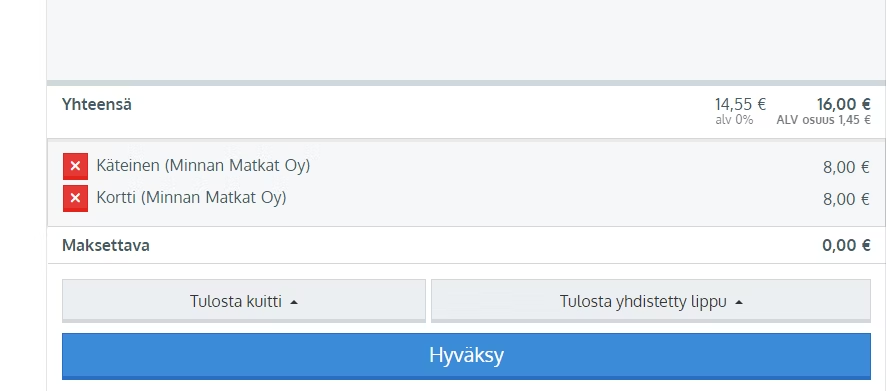Screen dimensions: 886x391
Task: Click the bold 16,00 € total
Action: click(x=844, y=104)
